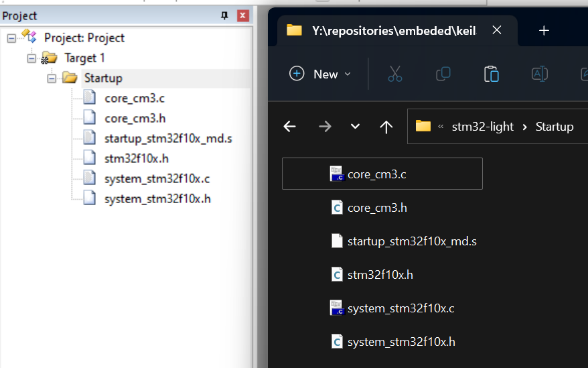
Task: Click the Target 1 folder icon
Action: (x=49, y=58)
